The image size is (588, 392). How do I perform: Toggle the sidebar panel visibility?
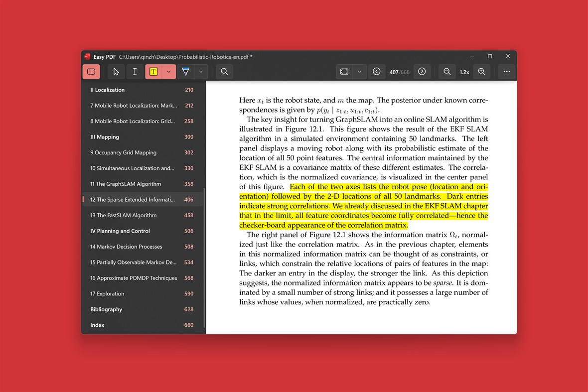coord(91,71)
